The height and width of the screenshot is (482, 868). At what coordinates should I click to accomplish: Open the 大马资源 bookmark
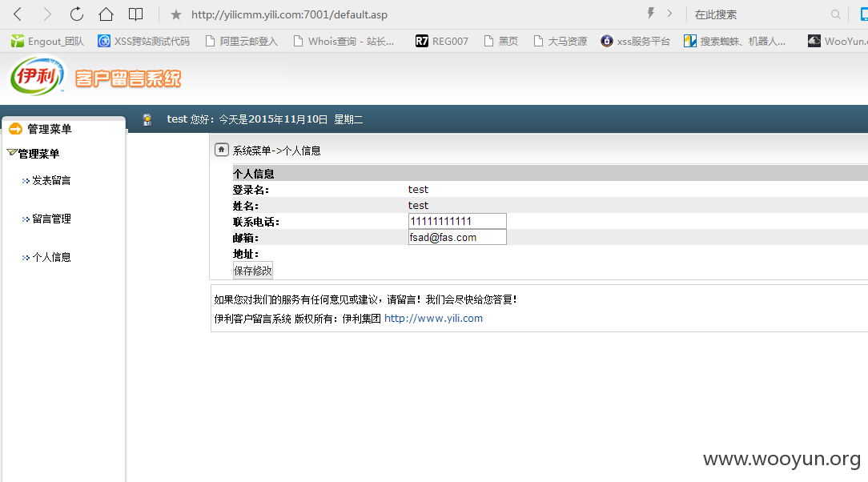561,41
